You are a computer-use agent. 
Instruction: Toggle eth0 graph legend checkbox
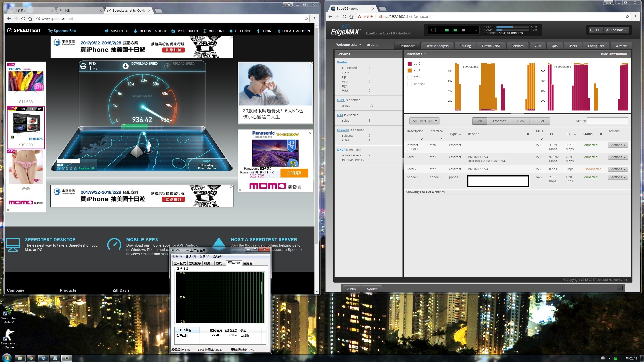410,64
